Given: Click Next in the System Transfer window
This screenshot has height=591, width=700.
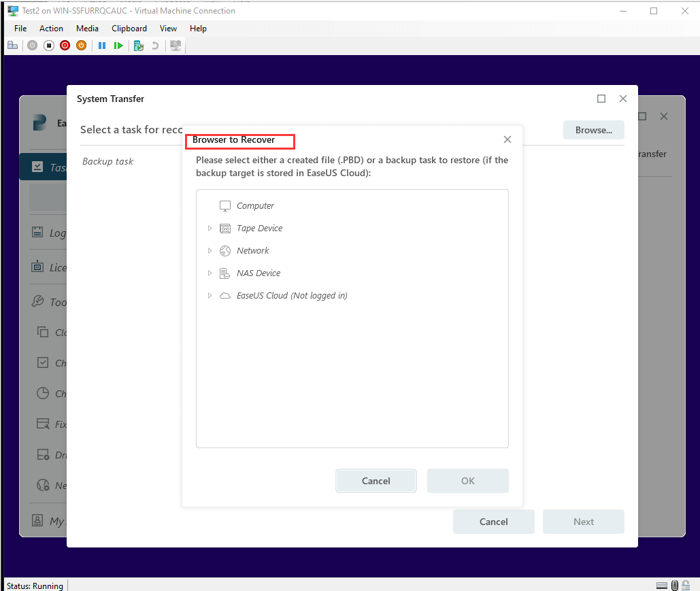Looking at the screenshot, I should tap(584, 522).
